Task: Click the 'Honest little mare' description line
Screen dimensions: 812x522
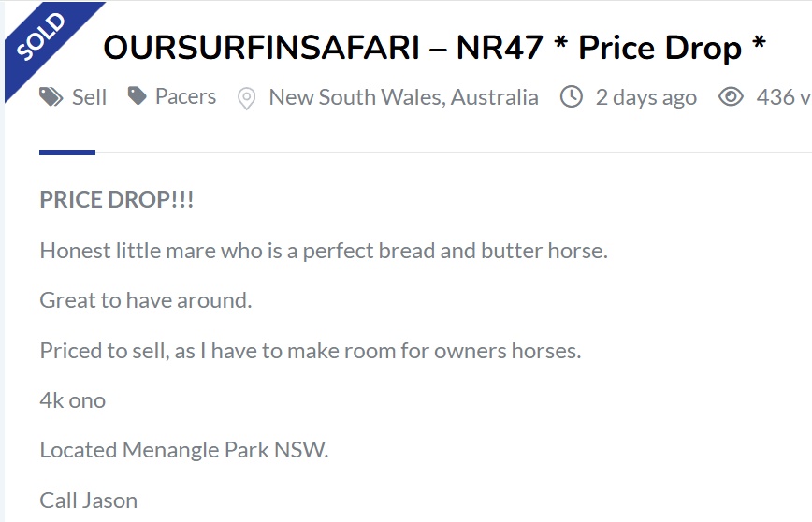Action: tap(324, 251)
